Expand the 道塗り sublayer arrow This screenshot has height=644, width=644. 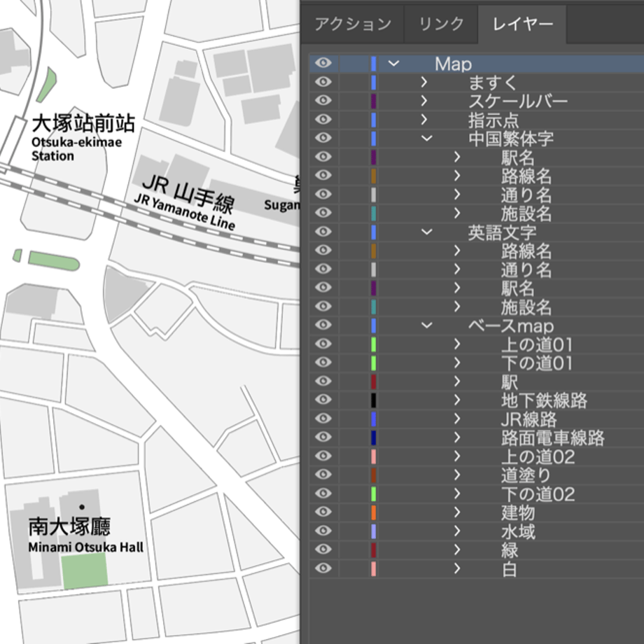(456, 475)
